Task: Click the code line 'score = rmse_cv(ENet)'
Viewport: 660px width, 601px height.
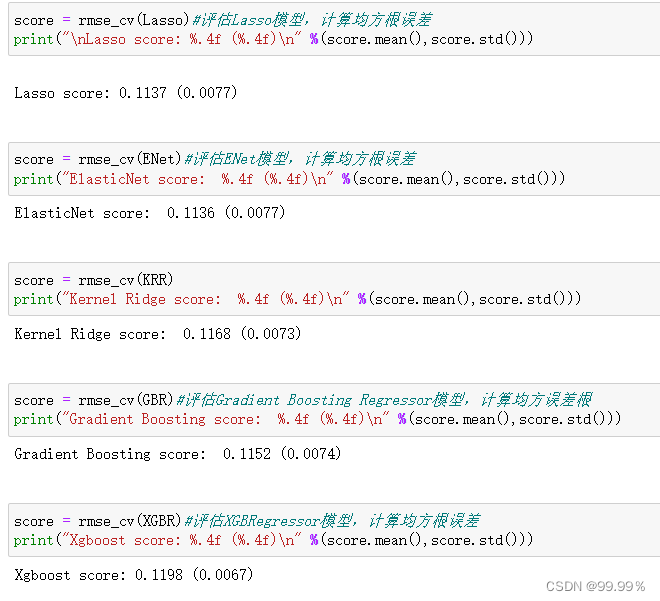Action: [x=98, y=159]
